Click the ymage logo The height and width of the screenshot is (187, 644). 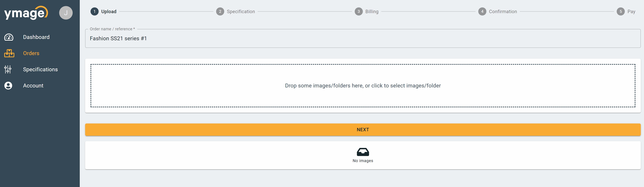coord(26,13)
